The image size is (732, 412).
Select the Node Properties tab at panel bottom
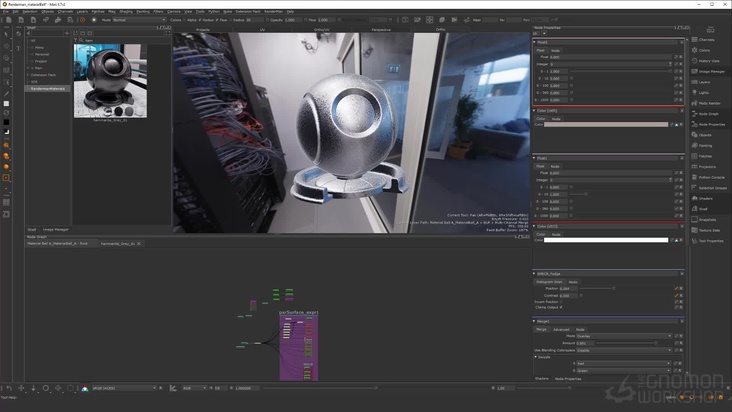coord(568,379)
